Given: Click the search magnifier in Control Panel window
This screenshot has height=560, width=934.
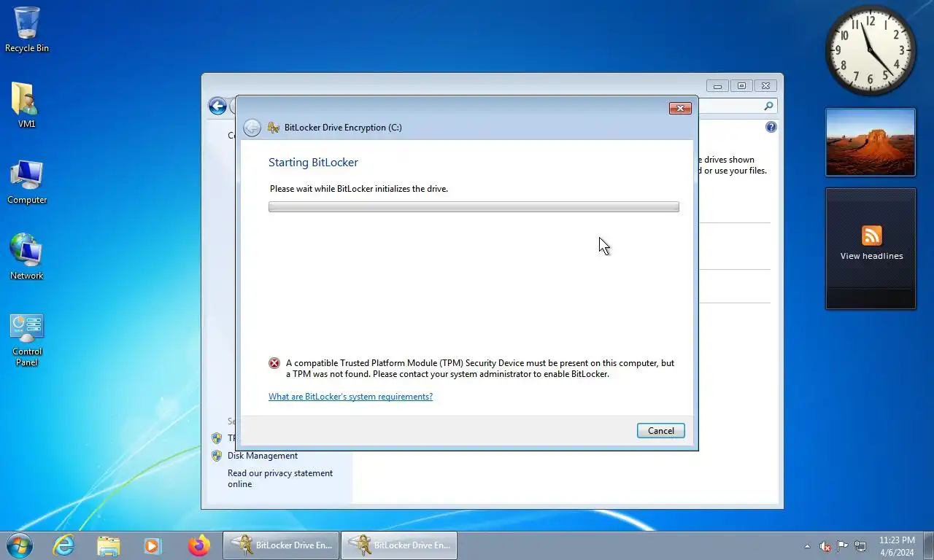Looking at the screenshot, I should [x=768, y=106].
